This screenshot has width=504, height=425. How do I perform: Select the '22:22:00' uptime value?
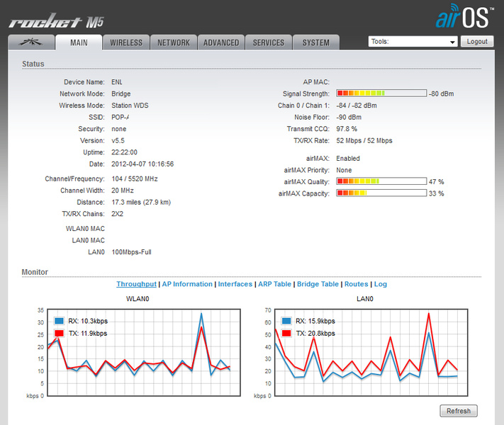tap(124, 152)
